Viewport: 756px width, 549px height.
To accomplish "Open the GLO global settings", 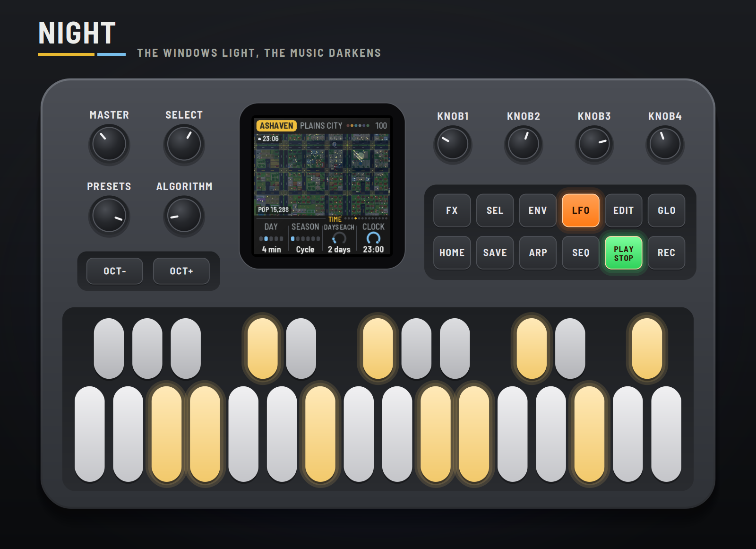I will tap(667, 210).
